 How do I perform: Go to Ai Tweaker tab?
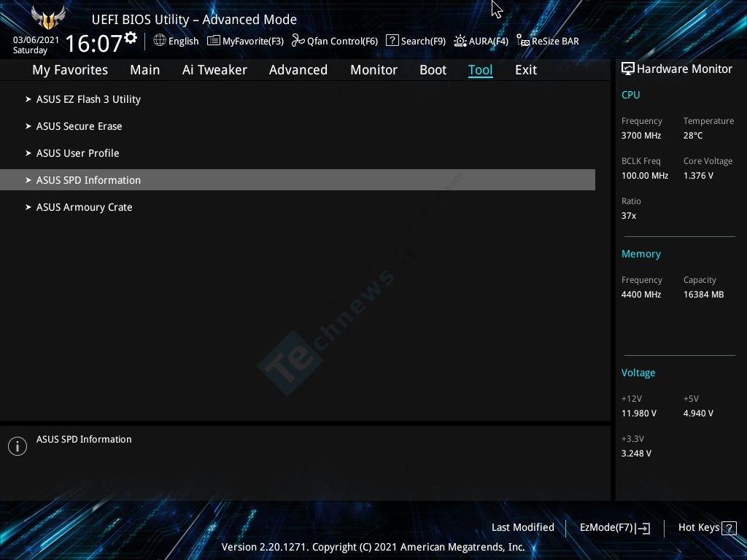tap(214, 70)
